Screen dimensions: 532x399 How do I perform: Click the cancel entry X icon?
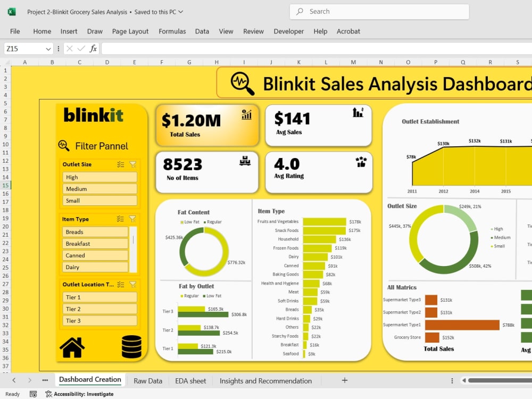70,48
